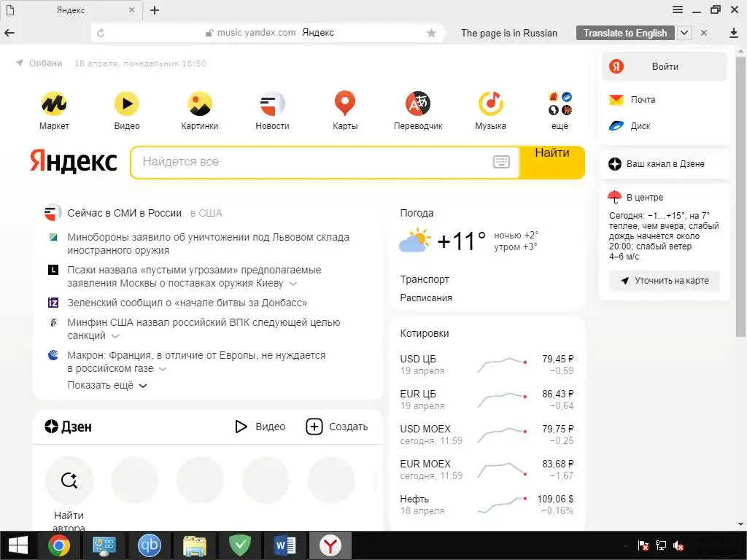The image size is (747, 560).
Task: Click Translate to English button
Action: coord(625,33)
